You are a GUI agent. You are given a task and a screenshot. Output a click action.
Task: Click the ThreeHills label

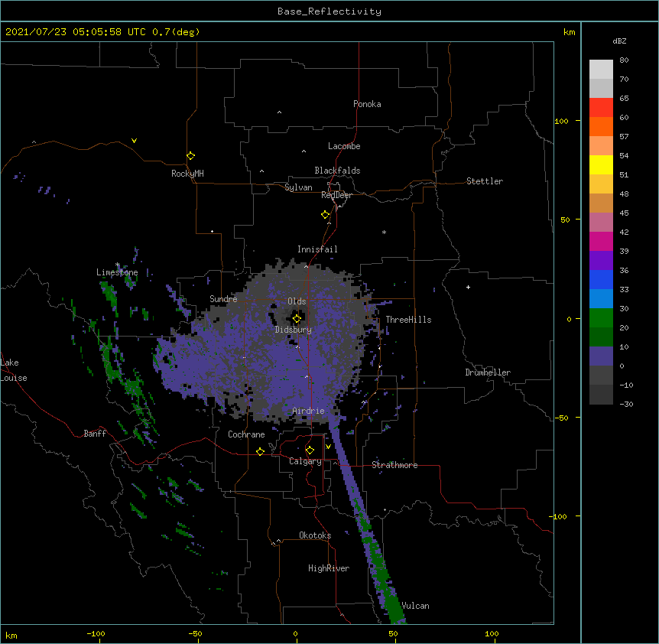[408, 320]
